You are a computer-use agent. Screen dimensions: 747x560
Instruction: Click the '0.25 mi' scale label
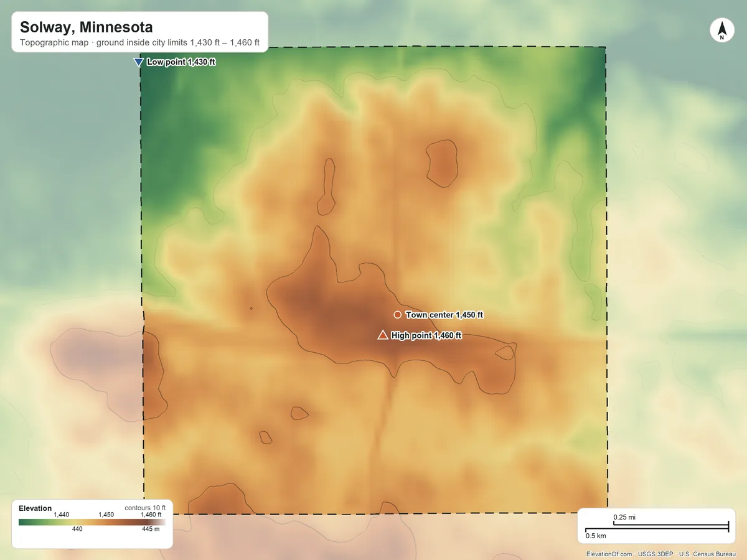624,517
